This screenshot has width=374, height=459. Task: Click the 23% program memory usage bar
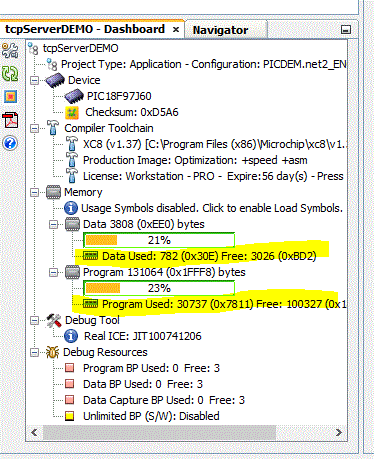[159, 288]
